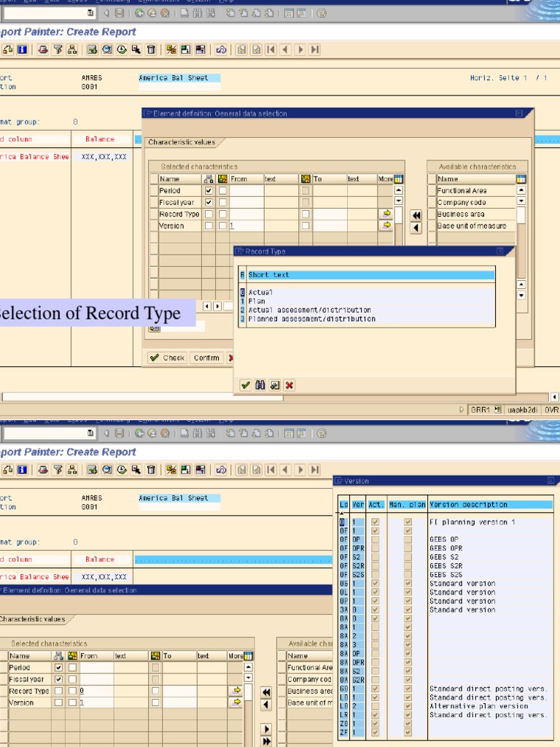Click help question mark in upper system toolbar

[x=322, y=13]
